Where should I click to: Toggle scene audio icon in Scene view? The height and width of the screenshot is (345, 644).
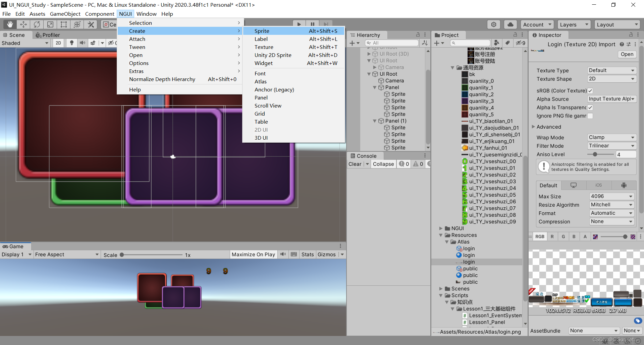tap(82, 43)
